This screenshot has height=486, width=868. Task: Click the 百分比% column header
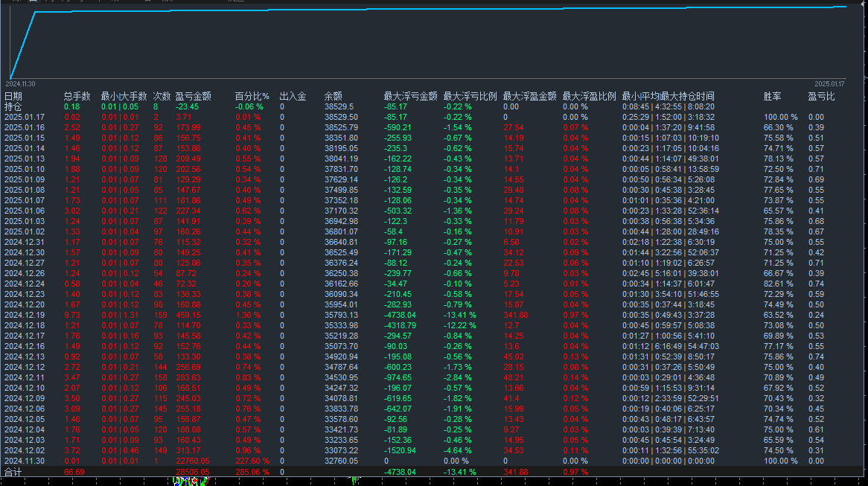tap(252, 96)
